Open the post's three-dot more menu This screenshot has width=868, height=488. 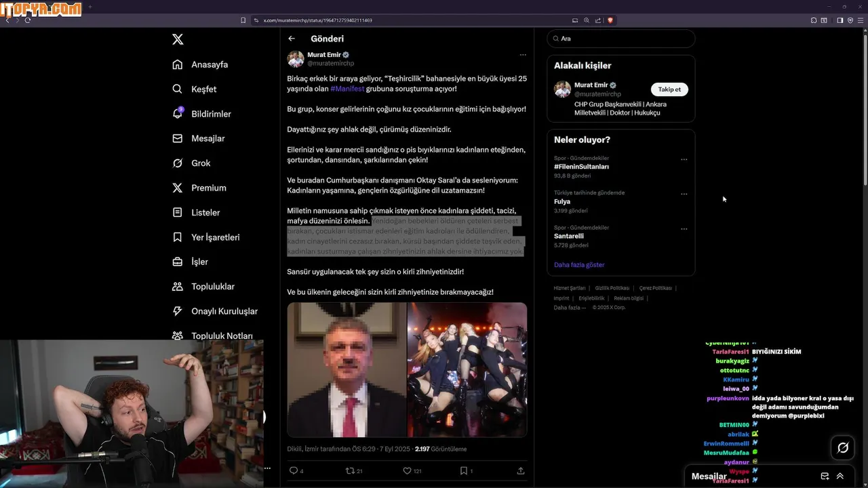(x=523, y=55)
